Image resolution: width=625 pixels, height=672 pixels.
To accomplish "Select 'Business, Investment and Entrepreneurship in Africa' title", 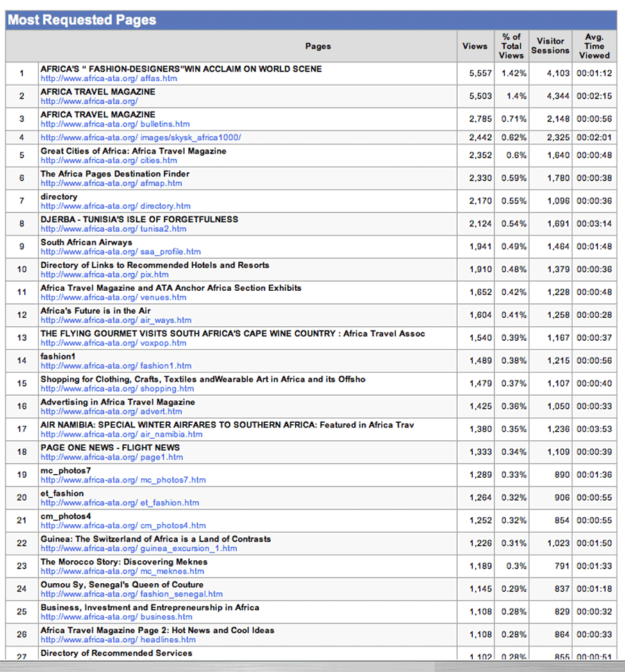I will pos(150,607).
